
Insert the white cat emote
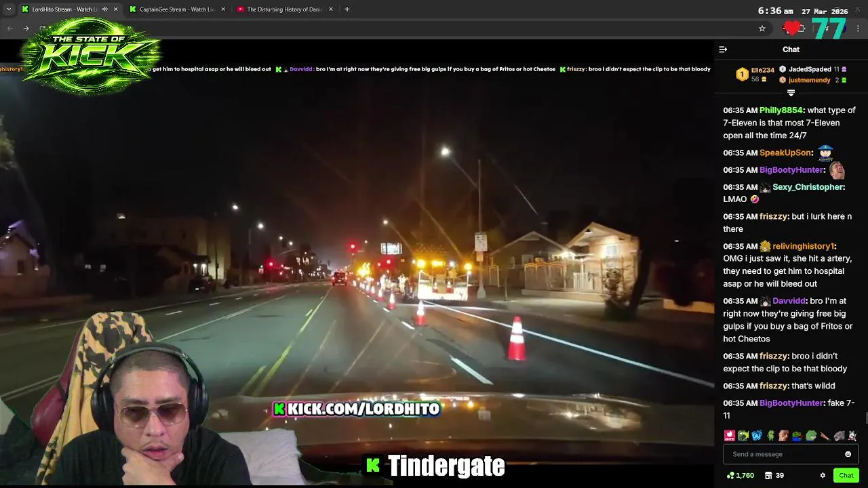852,436
